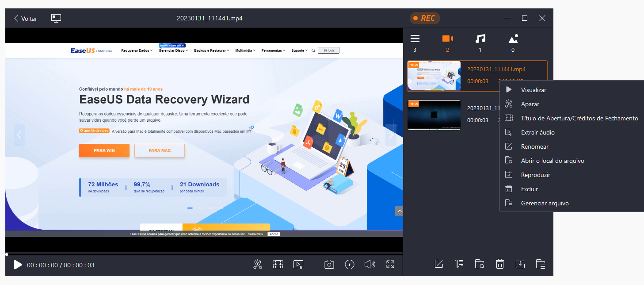The width and height of the screenshot is (644, 285).
Task: Click file name 20230131_111441.mp4 in list
Action: pos(496,69)
